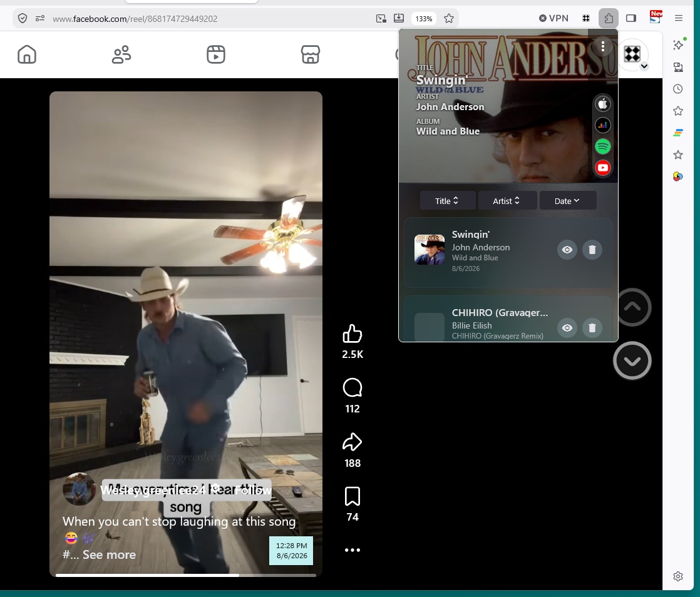Sort history by Artist
700x597 pixels.
tap(507, 201)
